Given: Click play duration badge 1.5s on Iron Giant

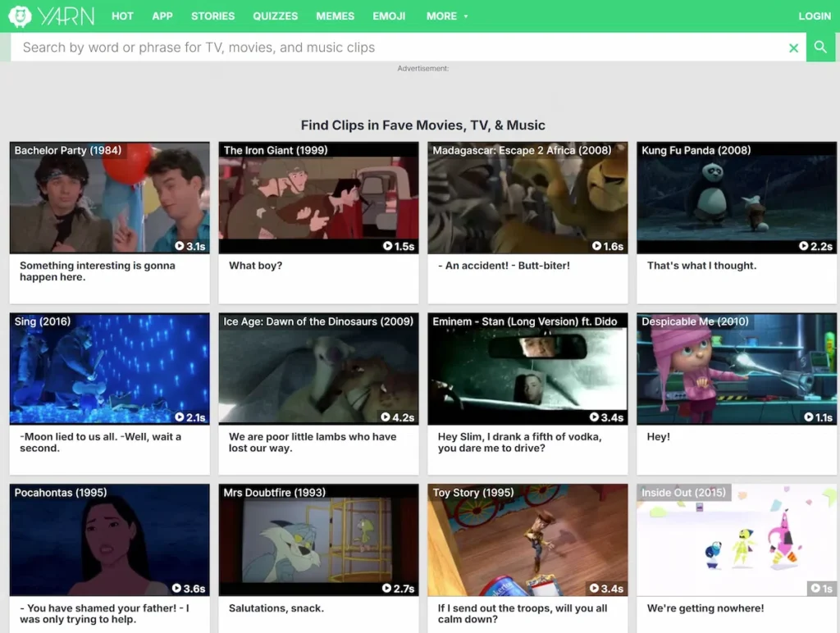Looking at the screenshot, I should 399,246.
